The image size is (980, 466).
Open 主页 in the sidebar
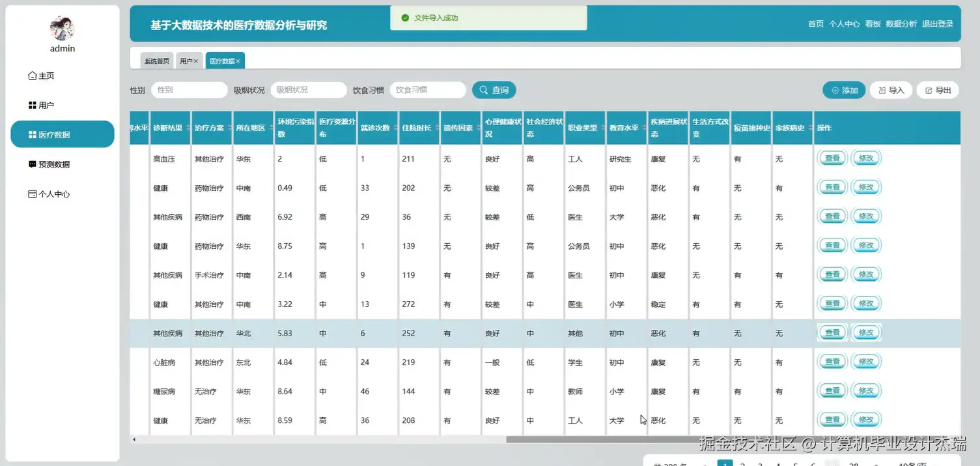coord(63,76)
